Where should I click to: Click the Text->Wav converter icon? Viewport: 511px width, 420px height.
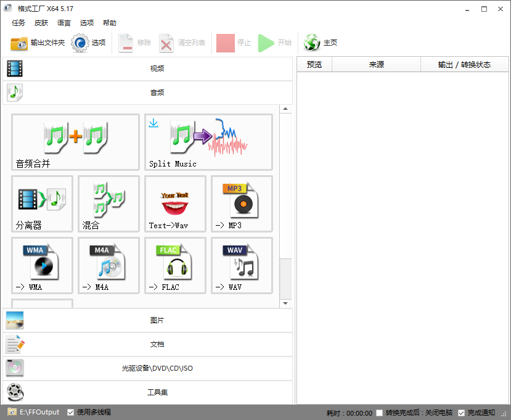(175, 204)
